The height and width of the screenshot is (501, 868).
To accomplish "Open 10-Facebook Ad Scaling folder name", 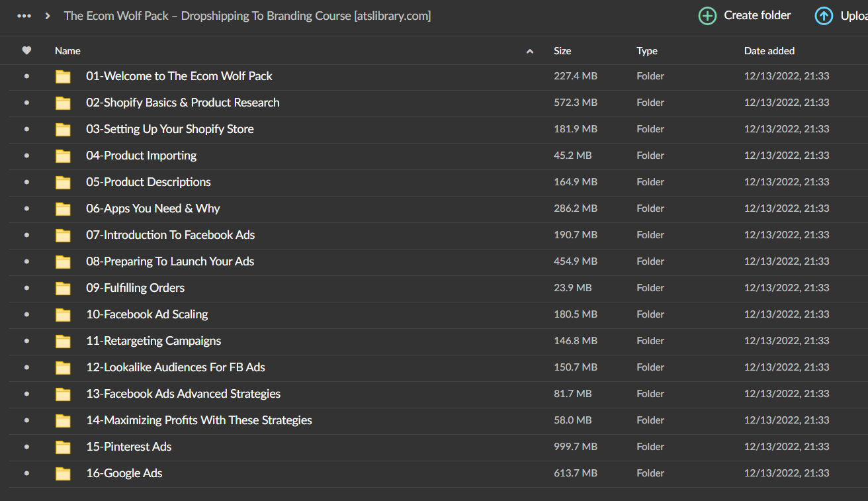I will [x=147, y=314].
